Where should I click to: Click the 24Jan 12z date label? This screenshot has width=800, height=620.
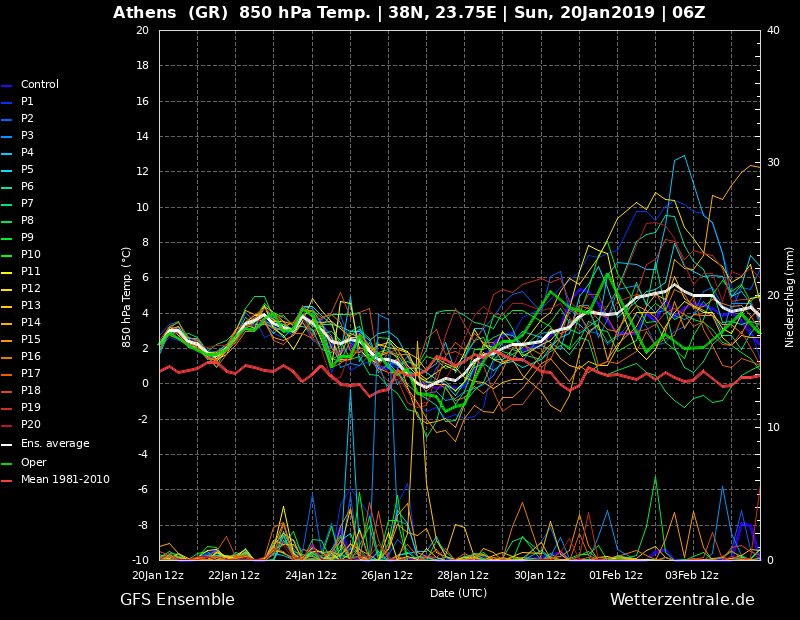click(x=311, y=575)
